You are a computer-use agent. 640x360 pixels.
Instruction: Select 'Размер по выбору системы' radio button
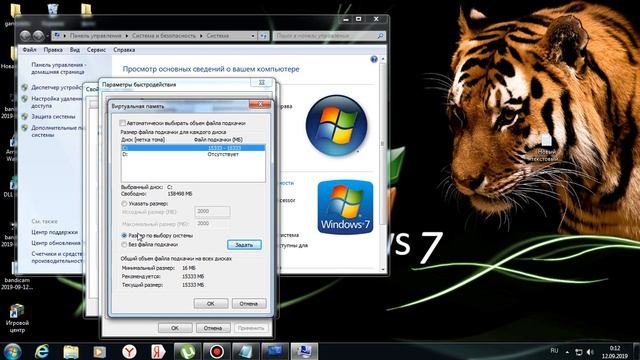click(x=124, y=236)
